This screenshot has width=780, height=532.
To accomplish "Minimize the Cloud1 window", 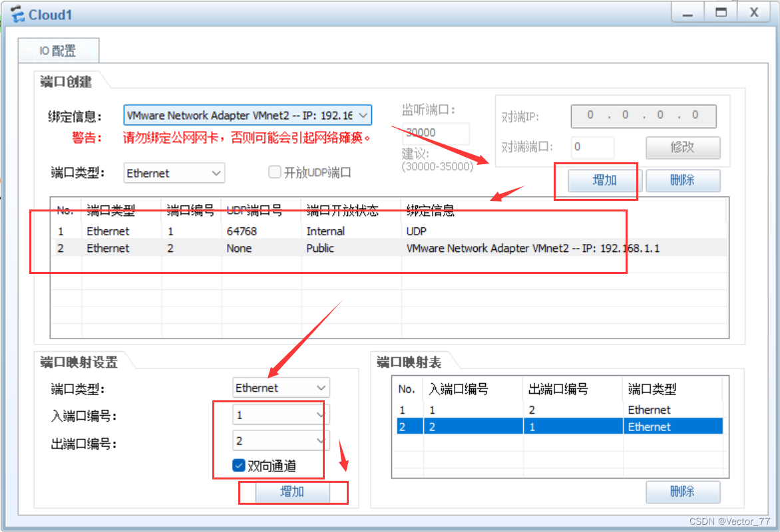I will point(687,13).
